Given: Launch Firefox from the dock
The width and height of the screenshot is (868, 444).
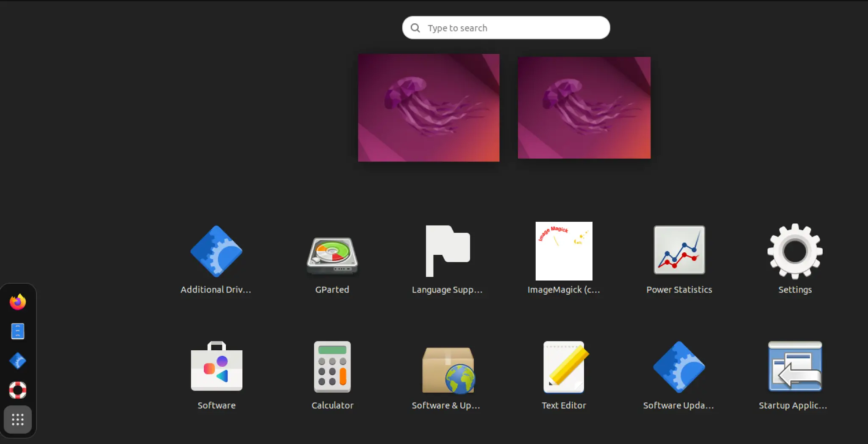Looking at the screenshot, I should point(18,302).
